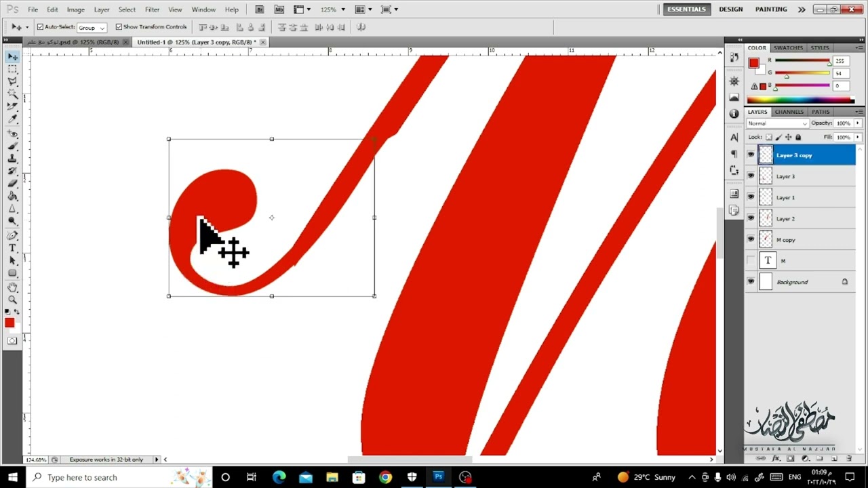Switch to the Swatches tab
This screenshot has height=488, width=868.
(x=789, y=48)
